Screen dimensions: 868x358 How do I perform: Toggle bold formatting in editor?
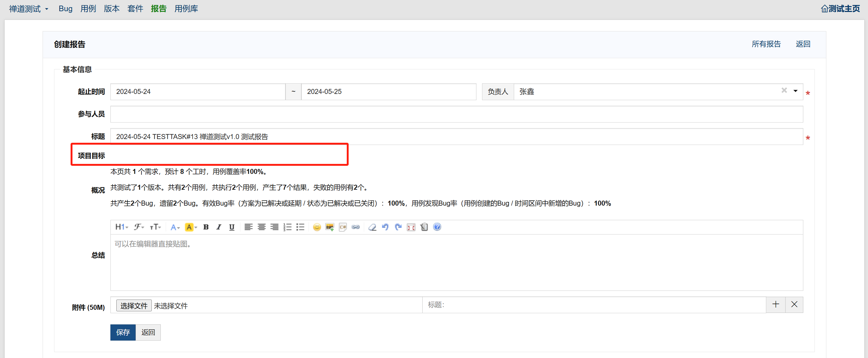(x=206, y=227)
